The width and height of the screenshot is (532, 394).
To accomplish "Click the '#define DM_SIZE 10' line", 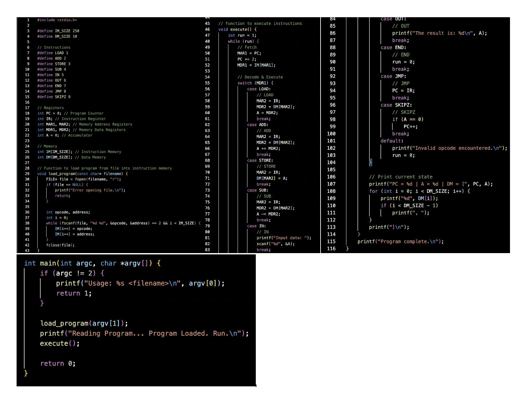I will [x=57, y=36].
